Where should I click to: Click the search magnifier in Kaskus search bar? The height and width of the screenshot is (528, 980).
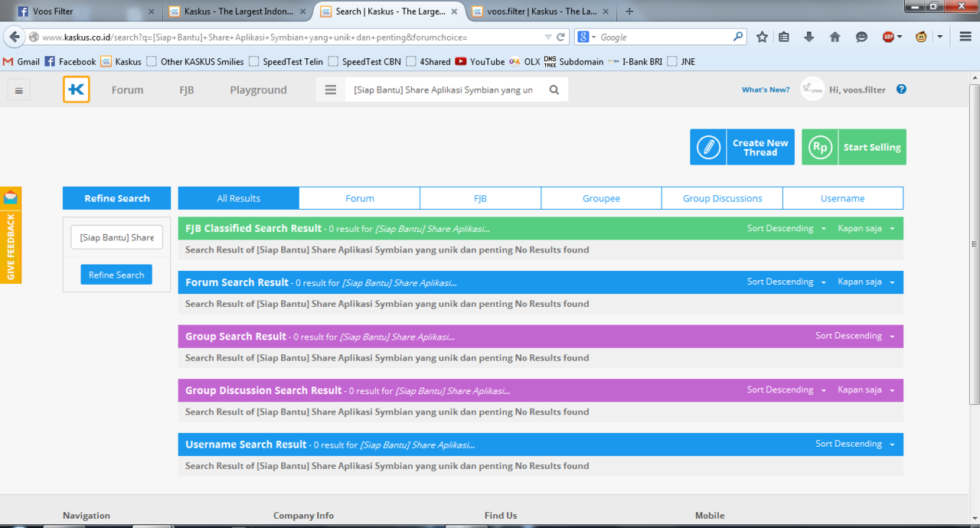pos(554,90)
